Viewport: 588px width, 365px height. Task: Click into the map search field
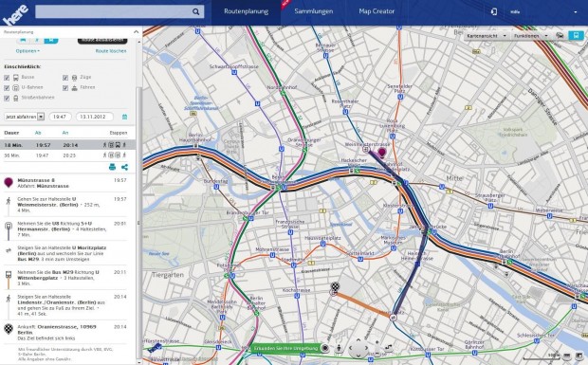pyautogui.click(x=113, y=11)
